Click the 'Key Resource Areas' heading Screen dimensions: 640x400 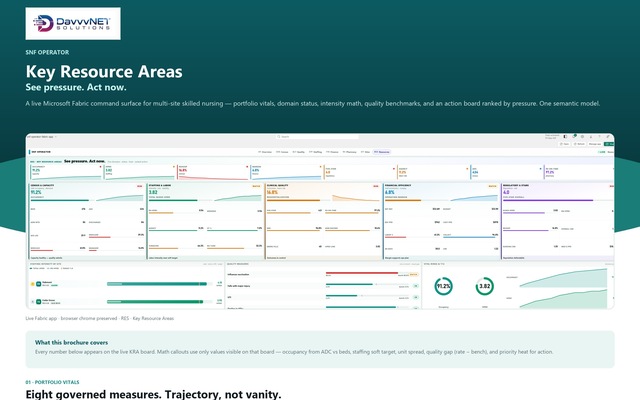point(104,71)
